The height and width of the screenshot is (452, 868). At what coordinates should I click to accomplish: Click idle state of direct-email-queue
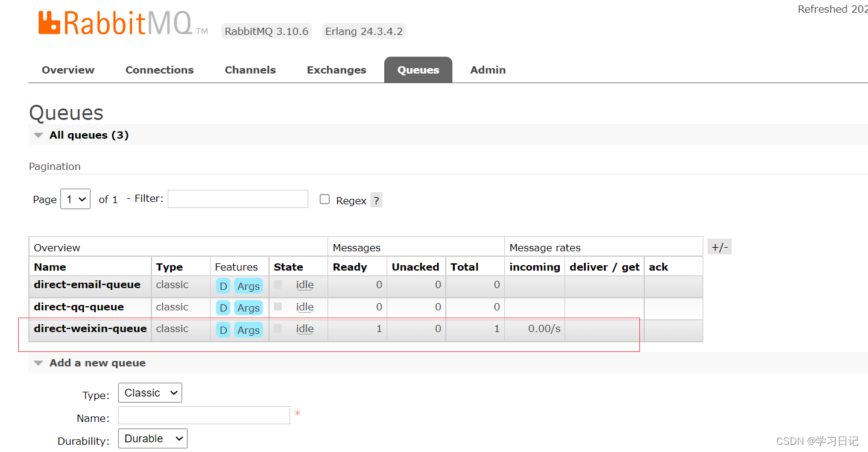pyautogui.click(x=305, y=284)
